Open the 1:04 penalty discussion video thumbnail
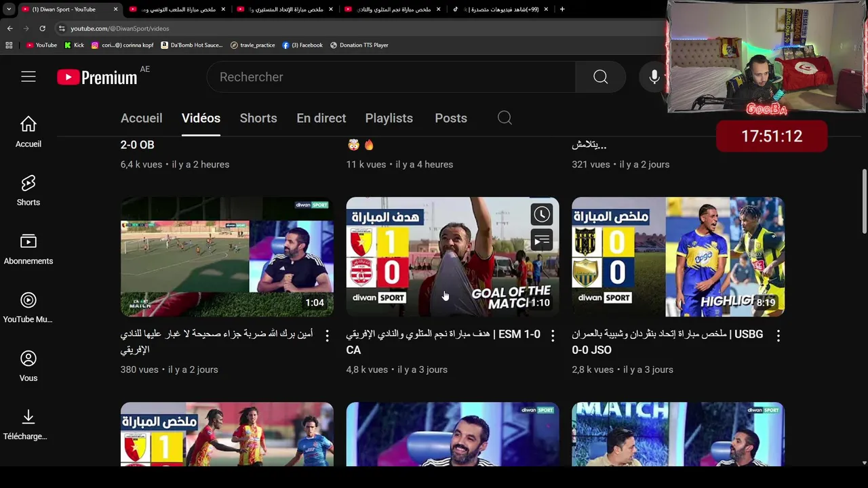This screenshot has height=488, width=868. click(x=227, y=257)
